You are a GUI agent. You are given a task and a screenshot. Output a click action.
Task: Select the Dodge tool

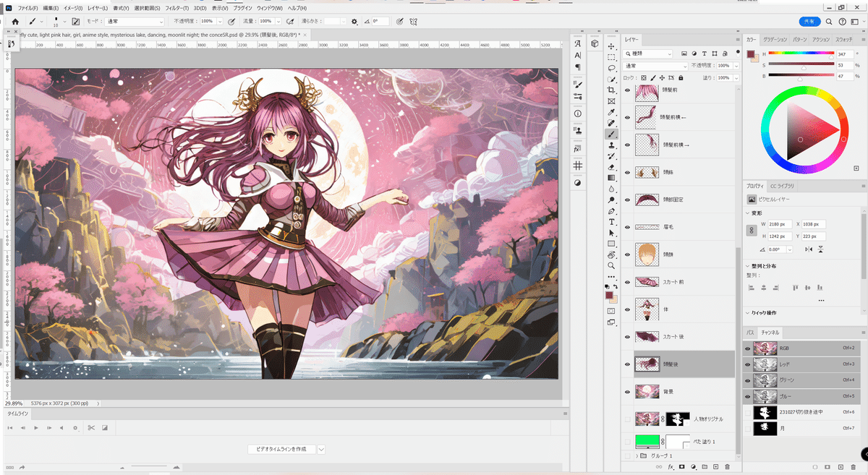[612, 200]
